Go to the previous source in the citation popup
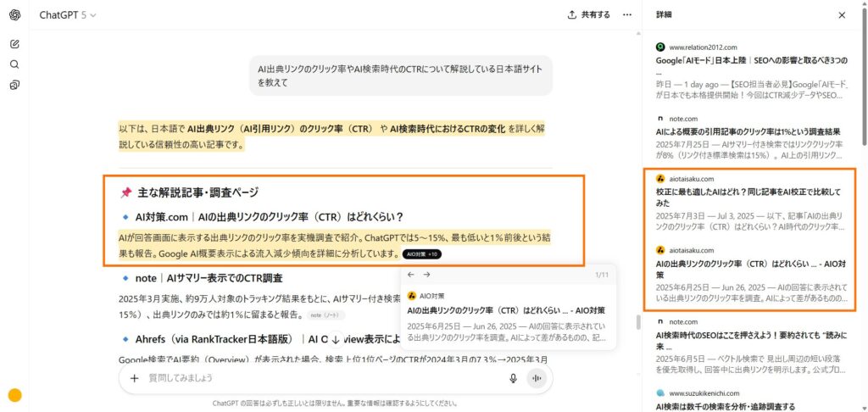Screen dimensions: 868x412 pyautogui.click(x=411, y=275)
